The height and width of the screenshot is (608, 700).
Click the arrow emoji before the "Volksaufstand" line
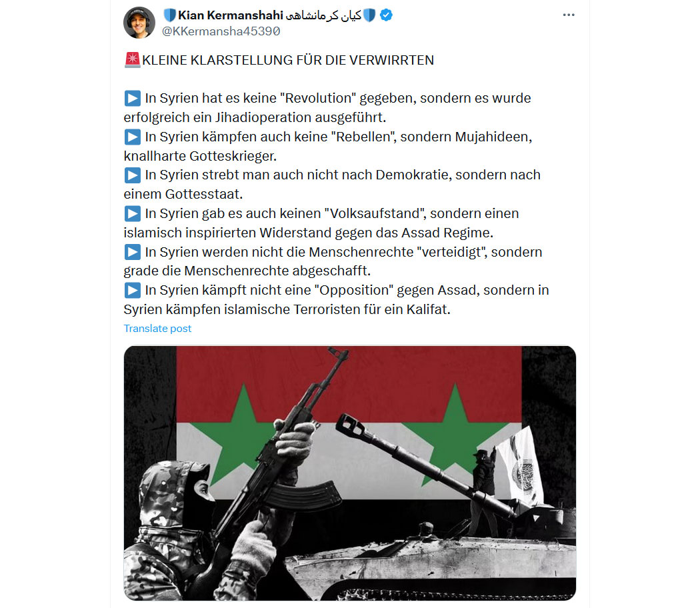tap(132, 213)
